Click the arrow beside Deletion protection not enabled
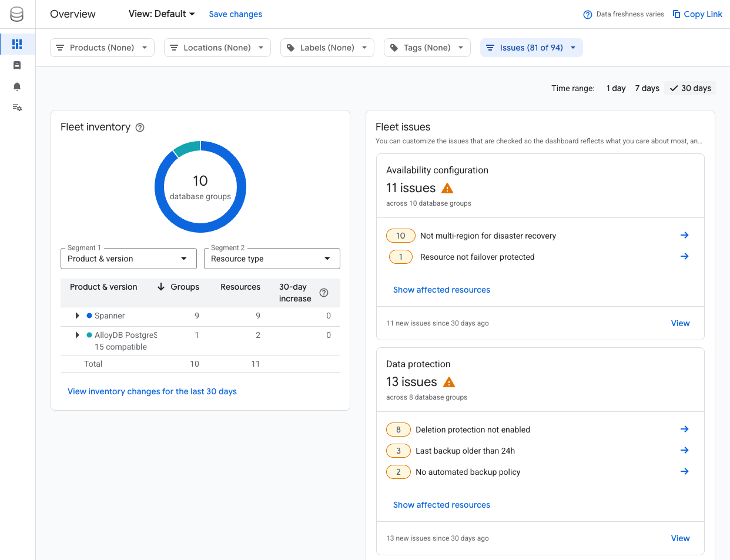Screen dimensions: 730x560 coord(684,429)
